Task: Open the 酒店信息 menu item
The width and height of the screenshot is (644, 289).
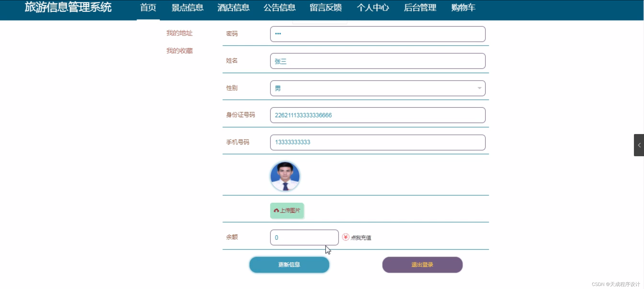Action: point(233,8)
